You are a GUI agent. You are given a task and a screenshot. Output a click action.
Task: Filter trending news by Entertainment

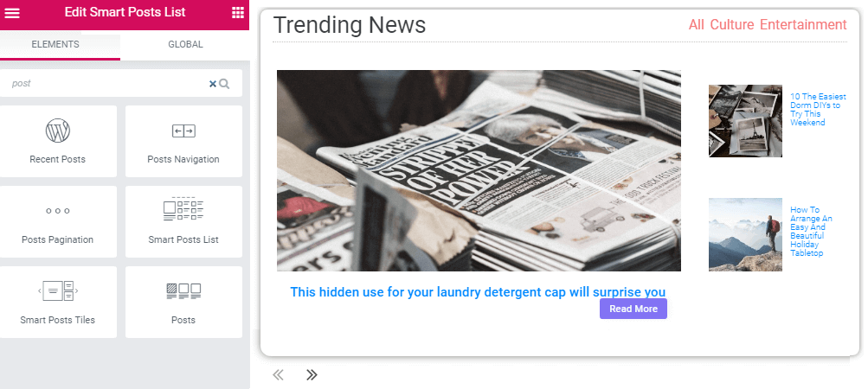point(803,25)
